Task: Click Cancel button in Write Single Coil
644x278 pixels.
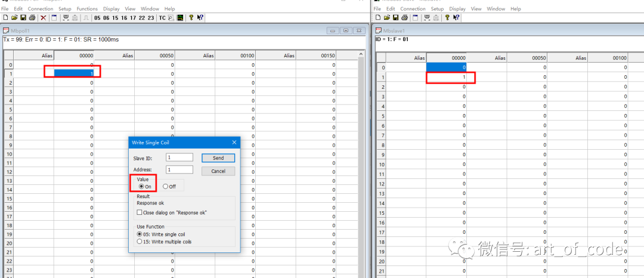Action: click(x=218, y=171)
